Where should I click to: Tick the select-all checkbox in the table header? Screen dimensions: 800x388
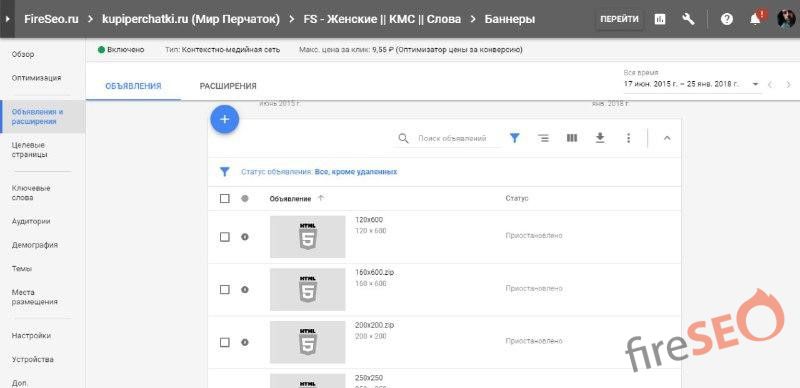point(224,199)
